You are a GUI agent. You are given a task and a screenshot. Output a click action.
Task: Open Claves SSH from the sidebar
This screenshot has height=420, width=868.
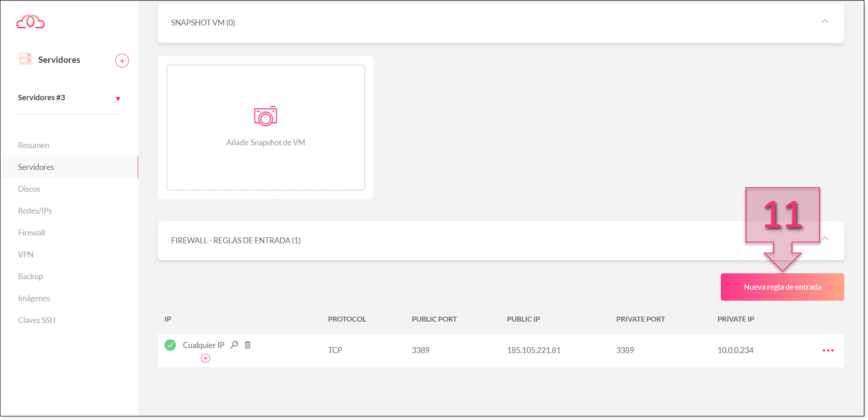pos(36,320)
